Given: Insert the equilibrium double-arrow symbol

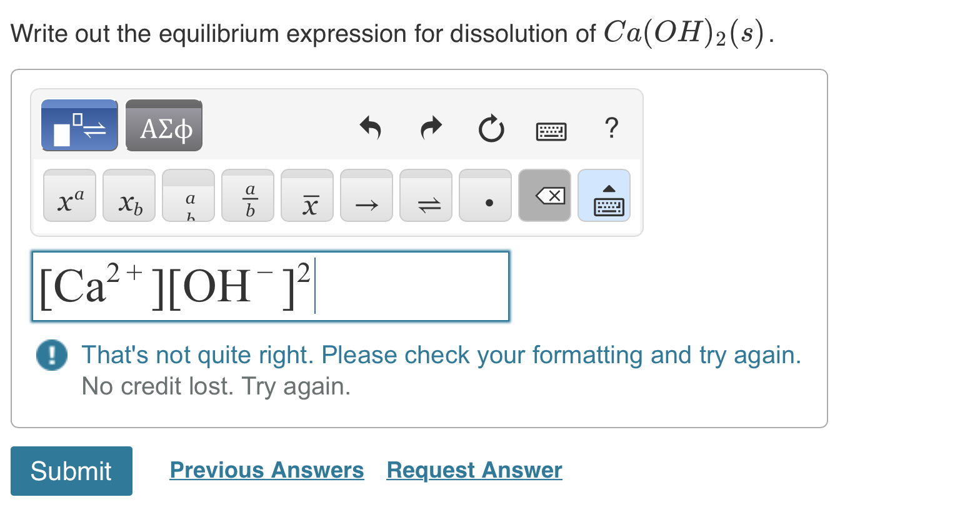Looking at the screenshot, I should (425, 196).
